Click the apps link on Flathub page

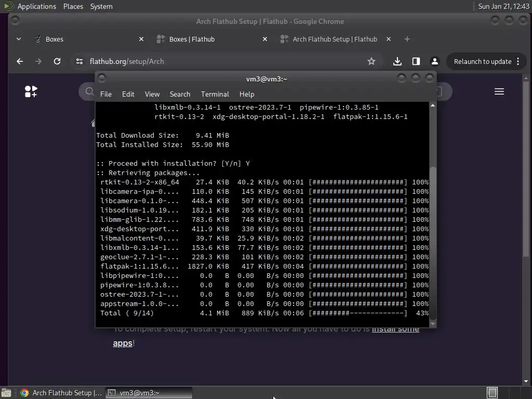123,343
